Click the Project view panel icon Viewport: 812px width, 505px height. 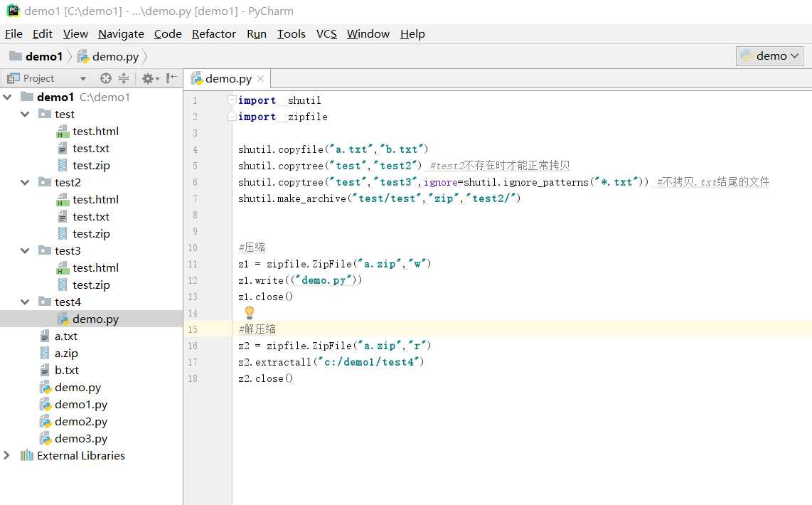(13, 78)
